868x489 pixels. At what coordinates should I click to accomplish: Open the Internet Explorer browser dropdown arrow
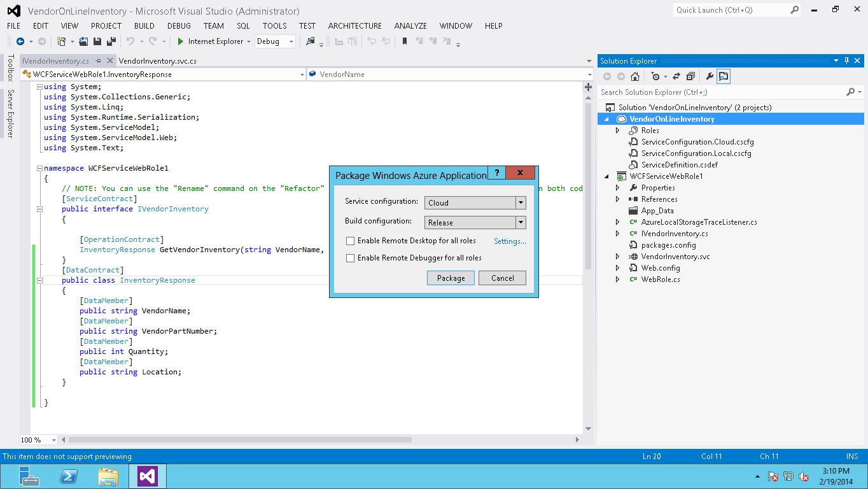click(x=249, y=41)
